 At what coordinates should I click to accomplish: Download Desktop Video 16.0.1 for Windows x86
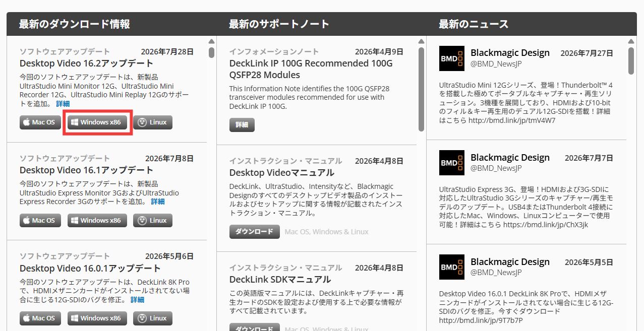[x=98, y=318]
